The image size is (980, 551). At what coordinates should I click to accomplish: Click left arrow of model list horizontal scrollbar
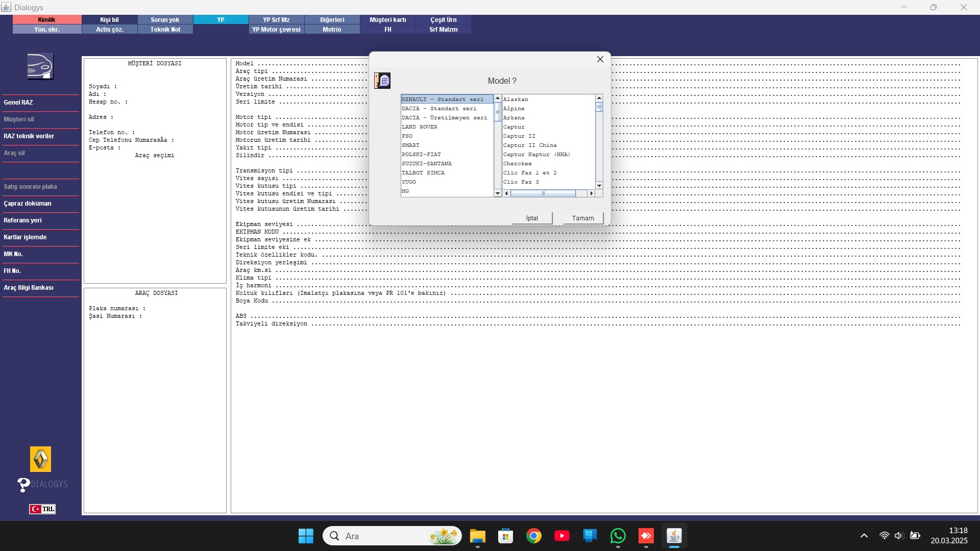[506, 193]
